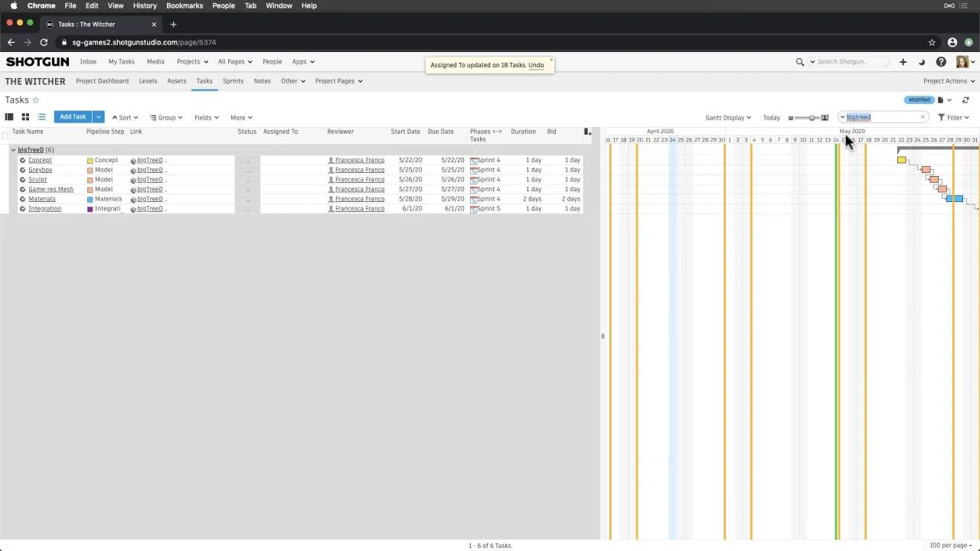Image resolution: width=980 pixels, height=551 pixels.
Task: Reload the browser page
Action: tap(44, 42)
